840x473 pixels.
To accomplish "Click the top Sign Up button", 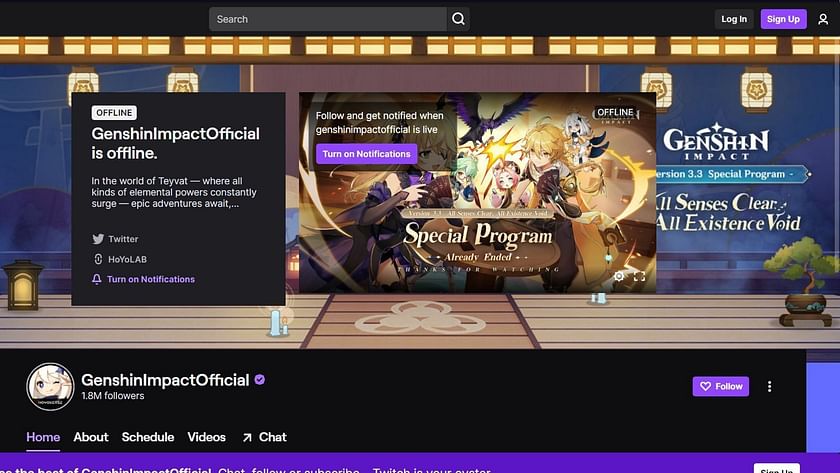I will point(783,19).
